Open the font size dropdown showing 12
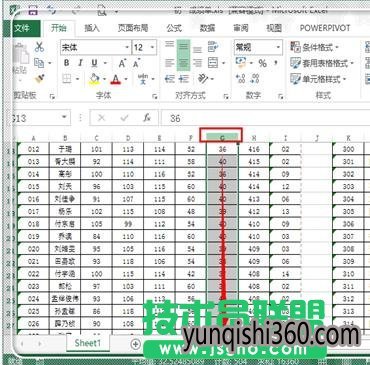This screenshot has height=365, width=370. click(144, 48)
